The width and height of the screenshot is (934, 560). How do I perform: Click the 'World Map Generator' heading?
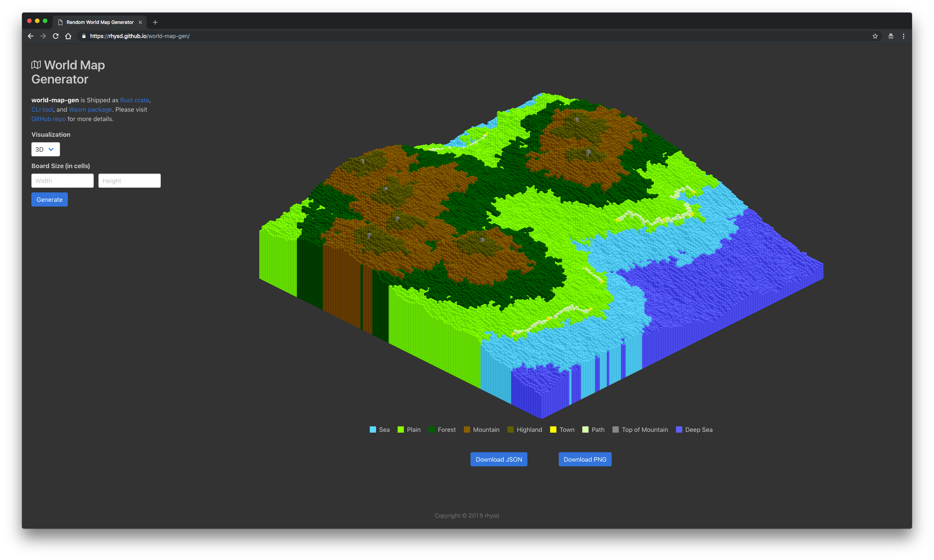click(68, 72)
